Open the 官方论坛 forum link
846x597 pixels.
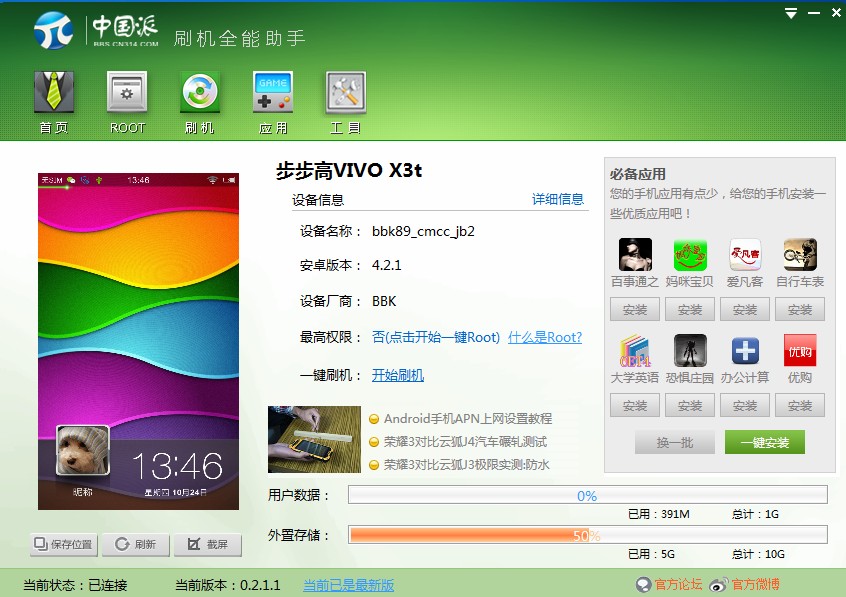(x=670, y=585)
